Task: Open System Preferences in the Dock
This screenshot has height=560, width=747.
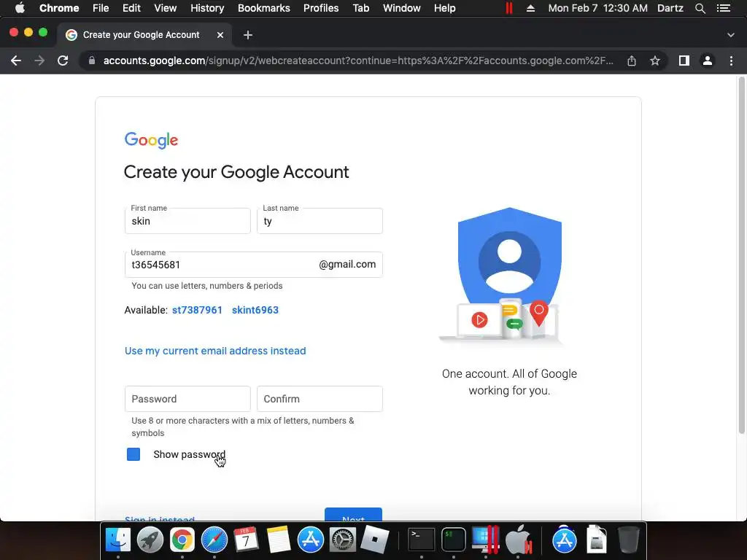Action: coord(343,540)
